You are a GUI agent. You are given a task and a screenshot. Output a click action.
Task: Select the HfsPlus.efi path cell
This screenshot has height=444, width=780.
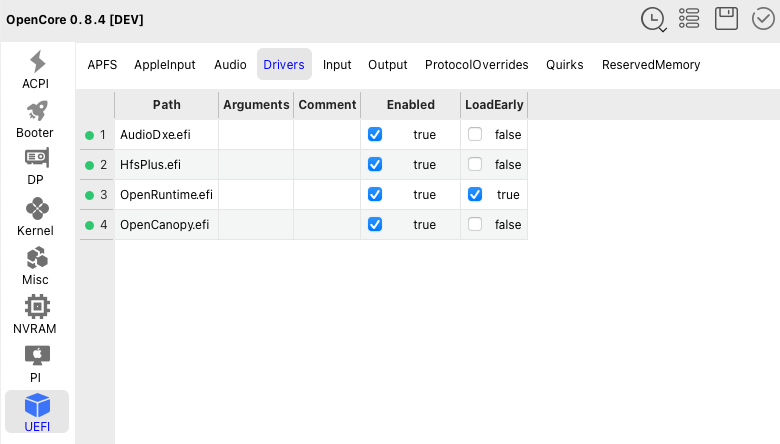tap(167, 165)
